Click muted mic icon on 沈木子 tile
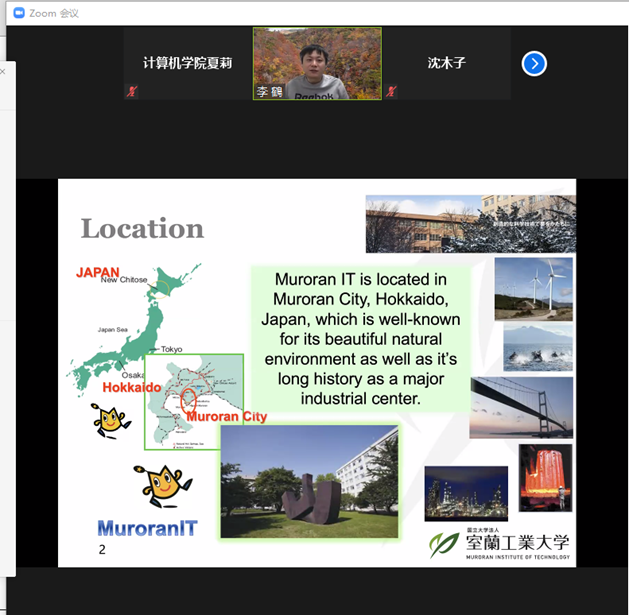The height and width of the screenshot is (615, 629). [x=391, y=92]
